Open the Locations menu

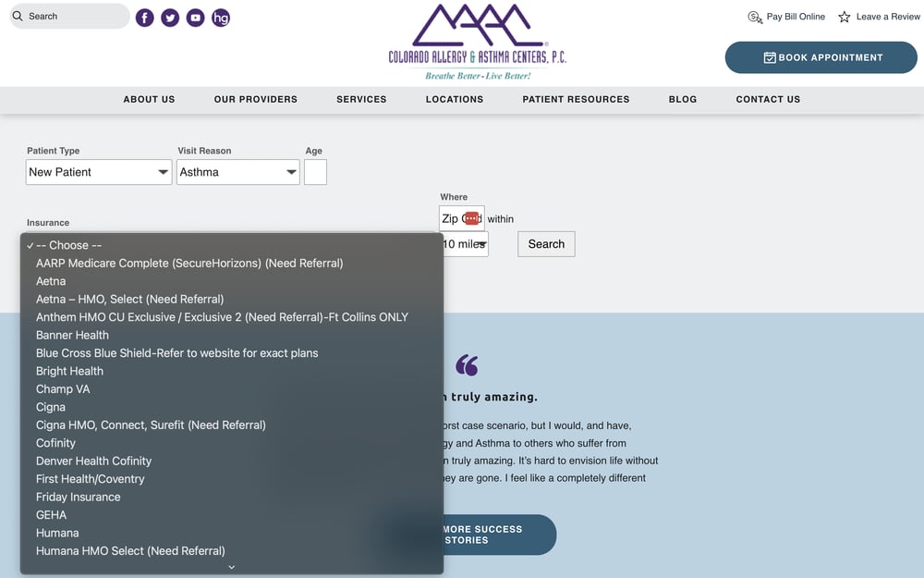click(455, 99)
